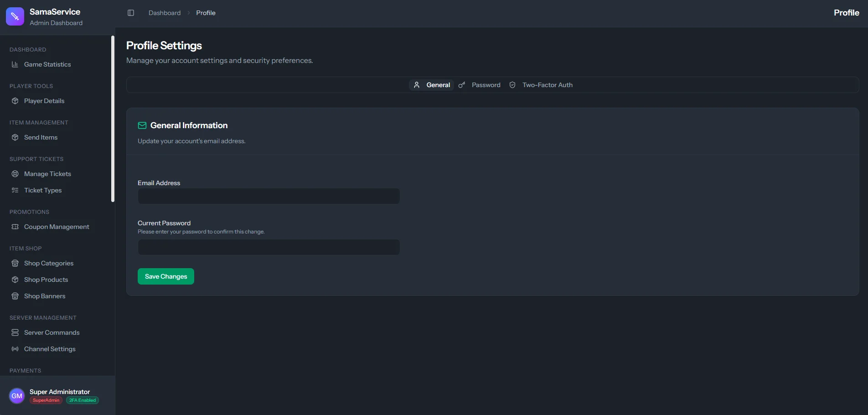Open Coupon Management in the sidebar
This screenshot has width=868, height=415.
[57, 227]
